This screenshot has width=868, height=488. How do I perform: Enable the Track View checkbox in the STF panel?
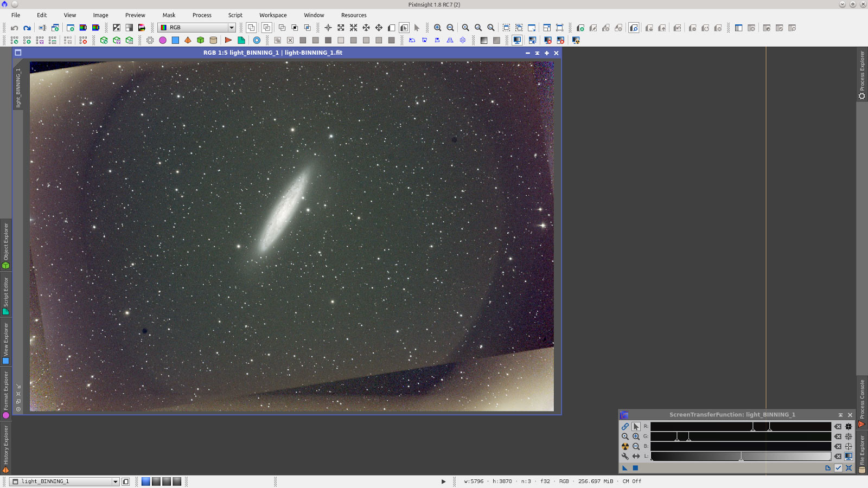[x=838, y=467]
